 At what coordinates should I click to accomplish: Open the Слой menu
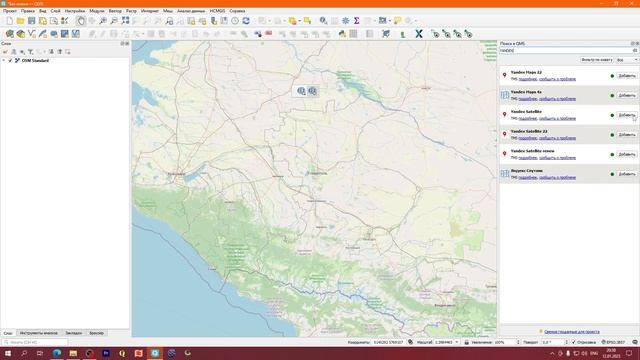pos(56,11)
